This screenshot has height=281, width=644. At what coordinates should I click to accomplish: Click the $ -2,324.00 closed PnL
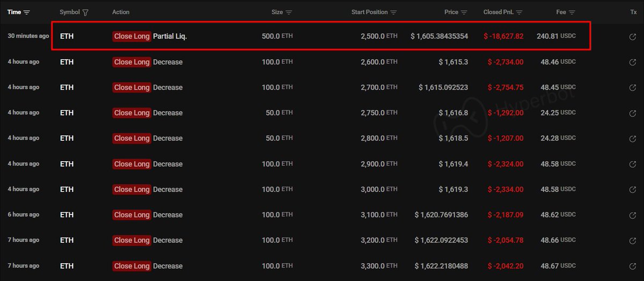coord(506,164)
